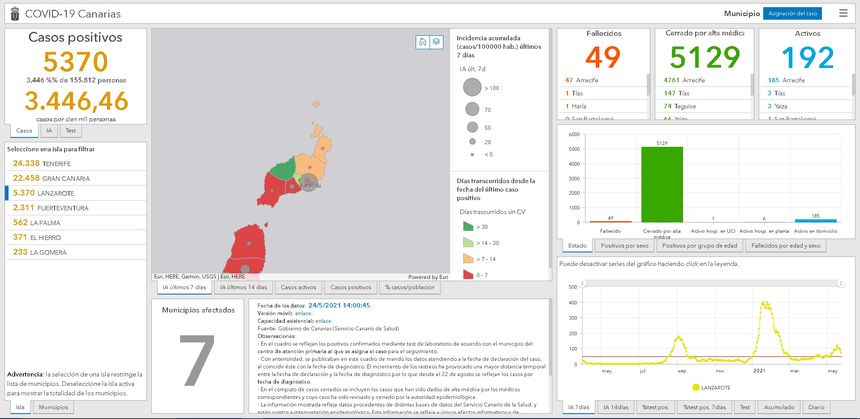Image resolution: width=860 pixels, height=419 pixels.
Task: Select the Test tab under positive cases
Action: tap(71, 131)
